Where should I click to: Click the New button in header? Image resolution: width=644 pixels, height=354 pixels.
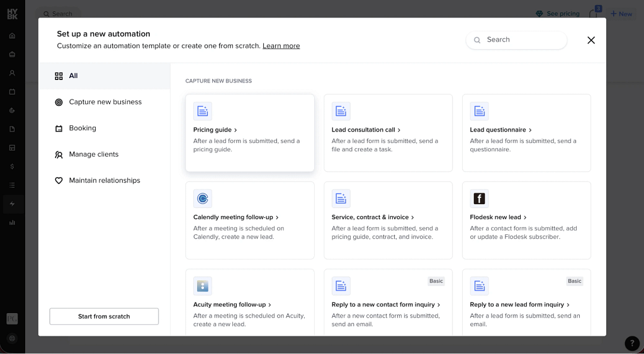[621, 14]
